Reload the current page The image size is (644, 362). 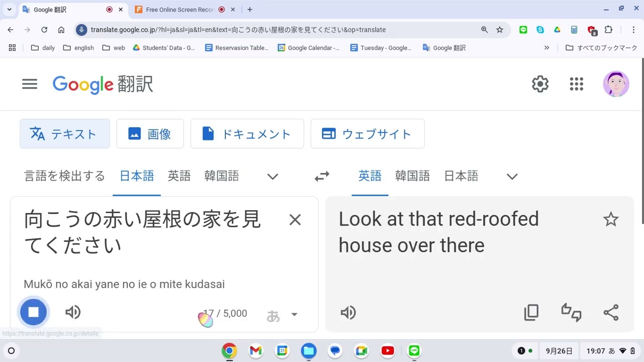pyautogui.click(x=44, y=30)
